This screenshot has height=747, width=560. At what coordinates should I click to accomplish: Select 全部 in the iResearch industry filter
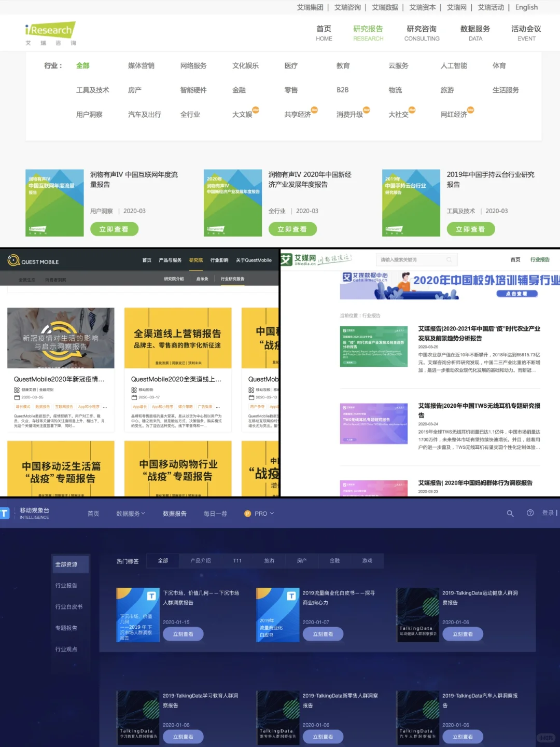pyautogui.click(x=83, y=66)
